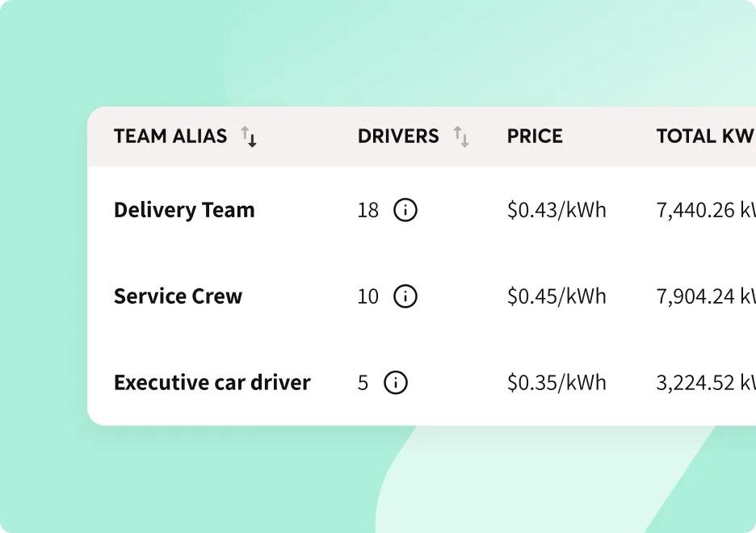The image size is (756, 533).
Task: Select the Executive car driver name
Action: pyautogui.click(x=212, y=383)
